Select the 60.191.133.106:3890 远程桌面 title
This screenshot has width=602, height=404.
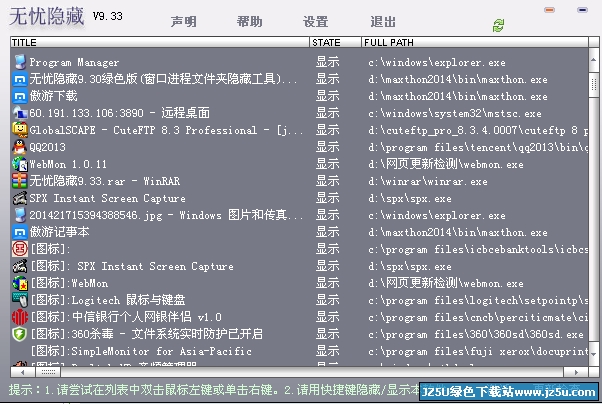click(119, 113)
